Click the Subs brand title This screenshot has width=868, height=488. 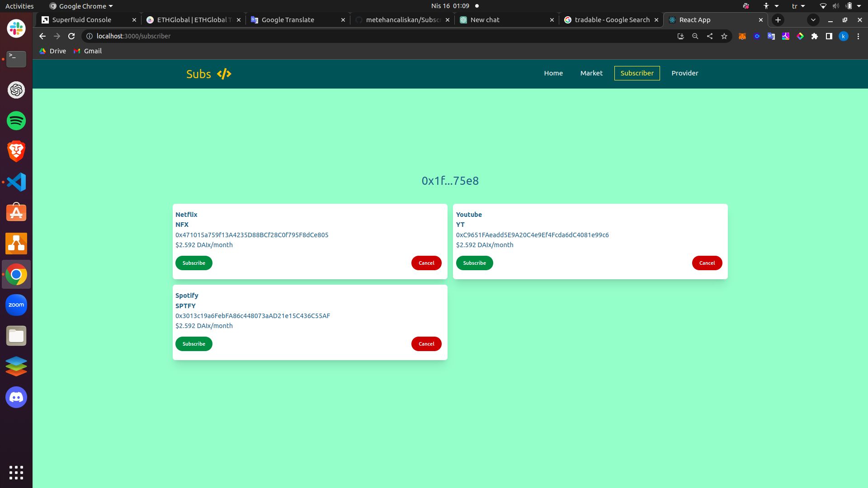198,74
